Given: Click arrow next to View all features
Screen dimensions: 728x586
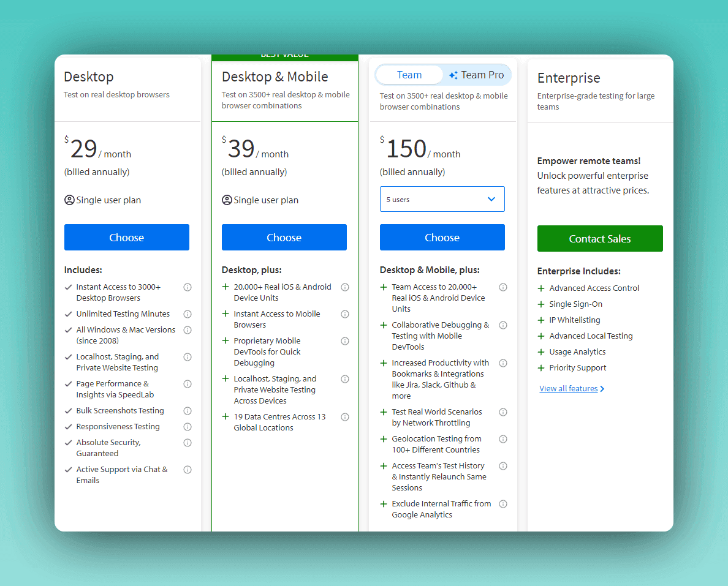Looking at the screenshot, I should [x=602, y=389].
